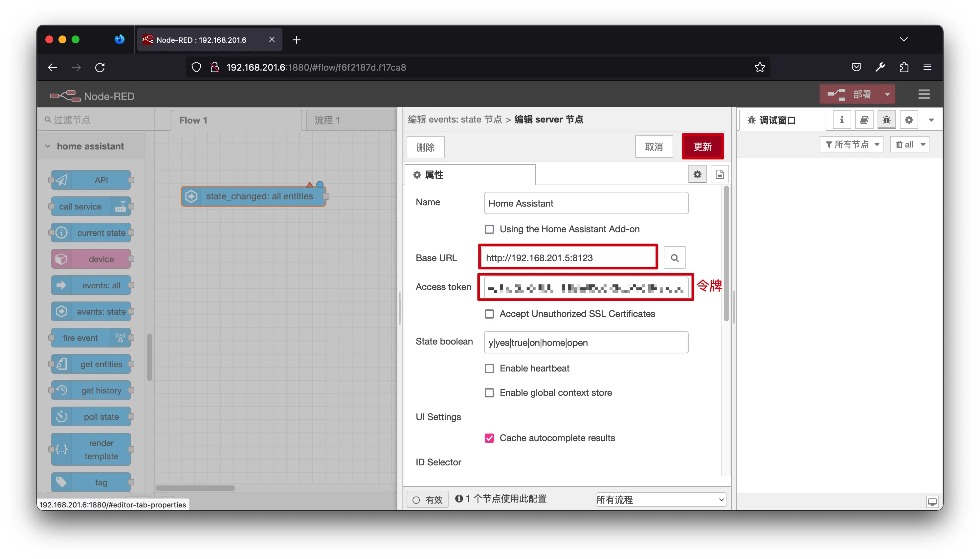The image size is (980, 559).
Task: Select the 属性 properties tab
Action: click(x=470, y=175)
